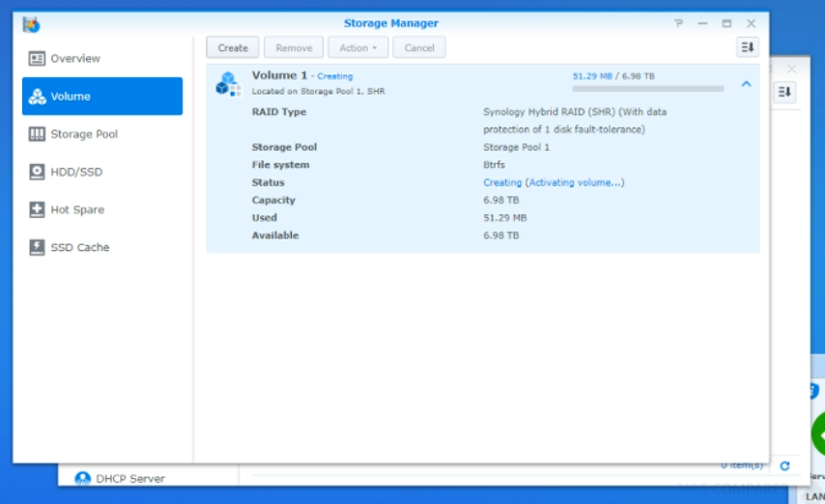
Task: Click 'Located on Storage Pool 1, SHR' text
Action: [319, 91]
